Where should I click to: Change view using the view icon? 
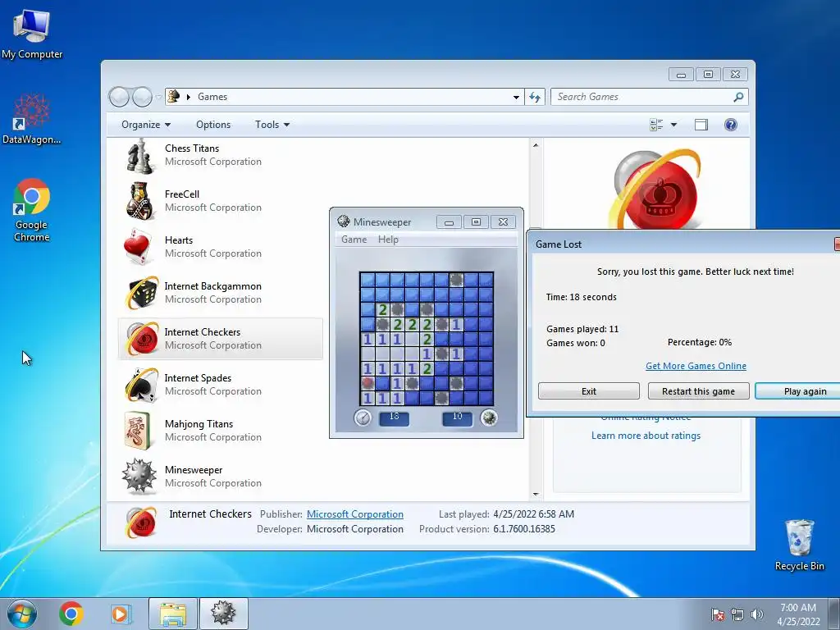(656, 125)
